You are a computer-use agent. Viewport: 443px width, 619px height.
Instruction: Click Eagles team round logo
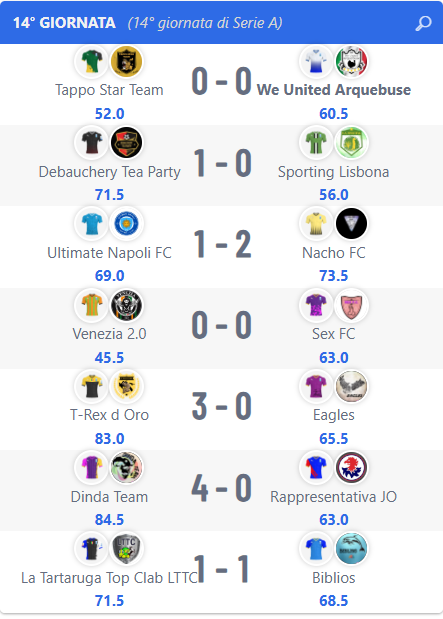(351, 386)
